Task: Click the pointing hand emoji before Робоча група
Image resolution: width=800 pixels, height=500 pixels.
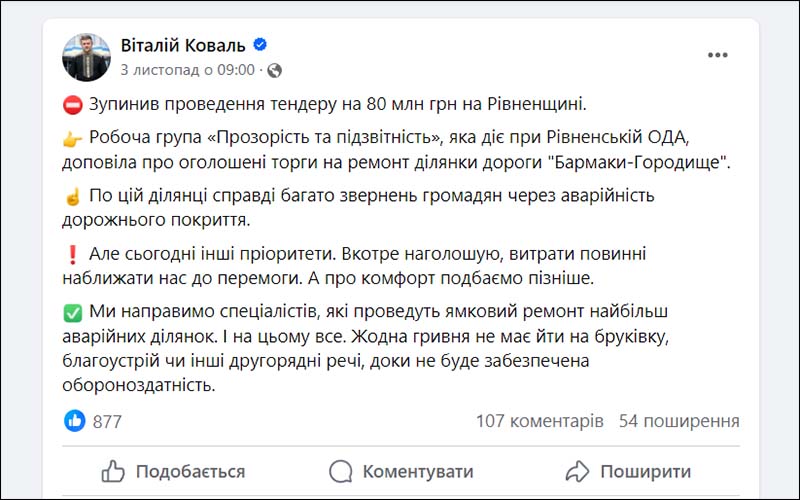Action: tap(72, 139)
